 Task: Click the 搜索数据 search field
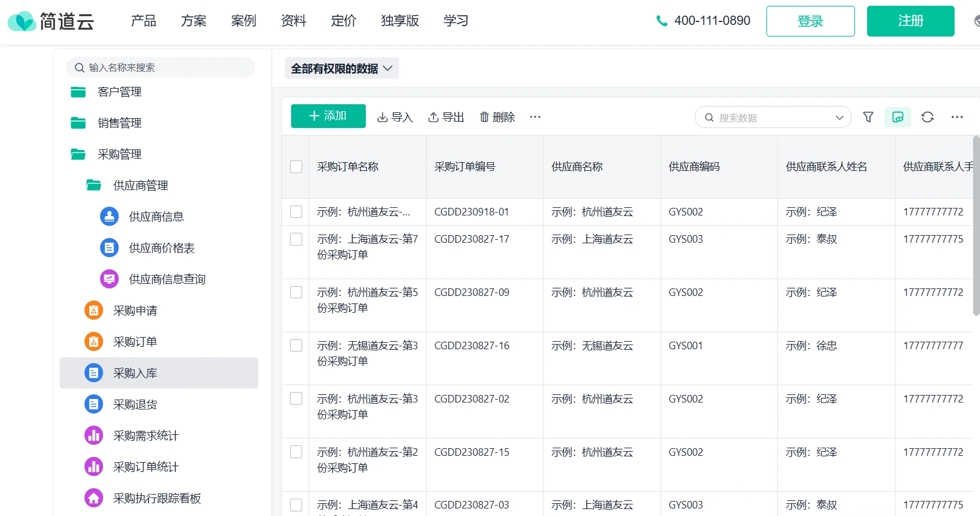point(773,118)
